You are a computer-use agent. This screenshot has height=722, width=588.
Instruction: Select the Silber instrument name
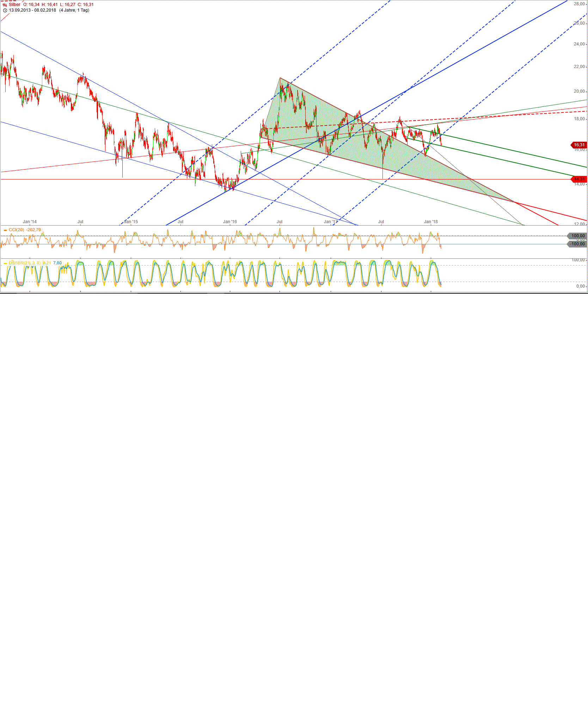15,5
